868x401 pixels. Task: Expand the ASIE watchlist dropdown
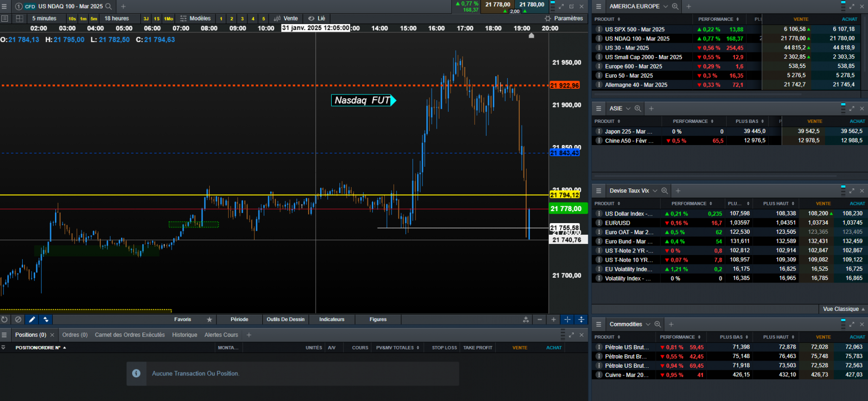(628, 108)
